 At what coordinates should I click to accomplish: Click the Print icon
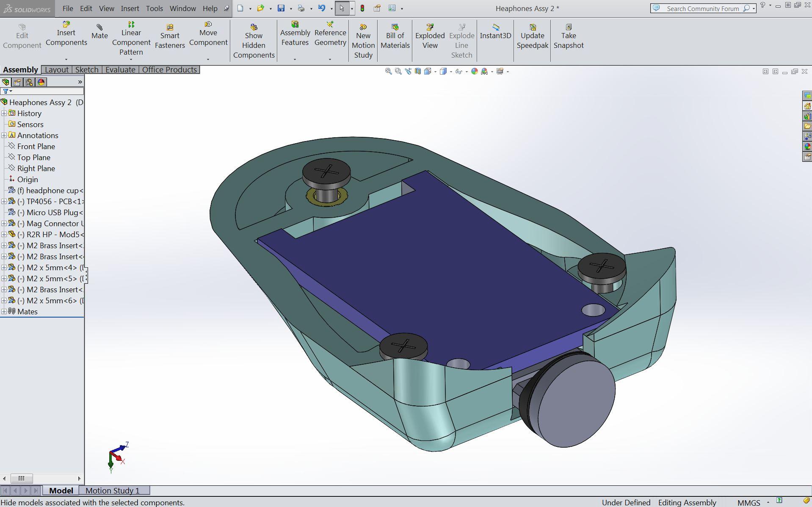(301, 8)
